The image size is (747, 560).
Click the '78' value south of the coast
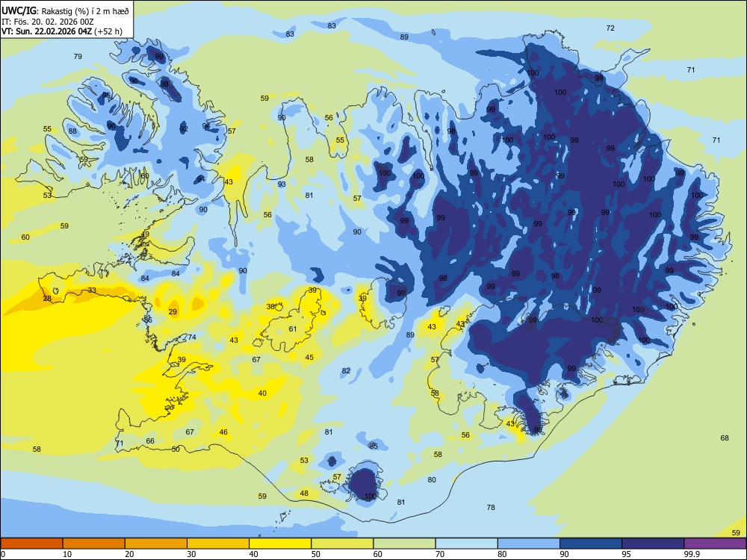tap(491, 508)
